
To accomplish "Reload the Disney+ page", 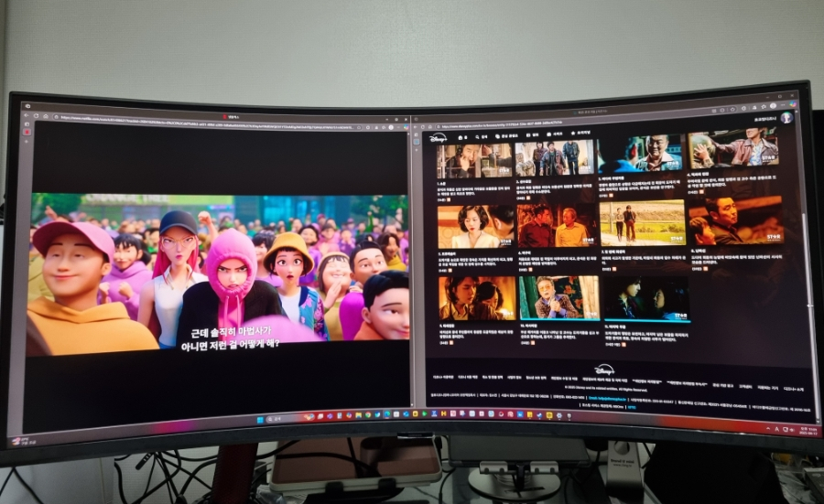I will 422,126.
